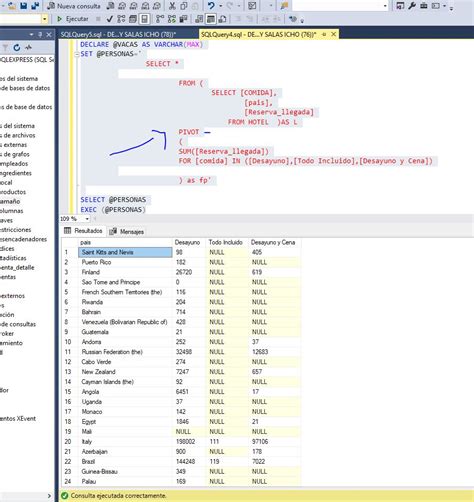Viewport: 474px width, 502px height.
Task: Open the long find combo box in top toolbar
Action: 340,6
